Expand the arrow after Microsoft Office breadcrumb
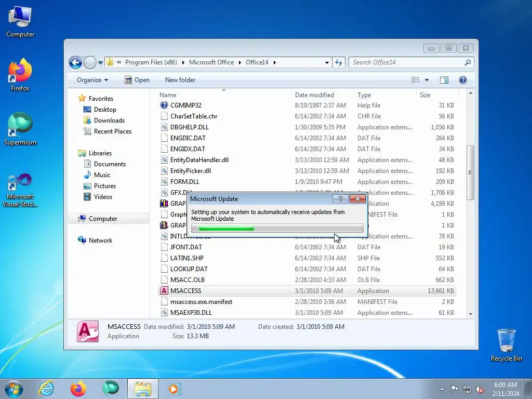Viewport: 532px width, 399px height. coord(240,62)
